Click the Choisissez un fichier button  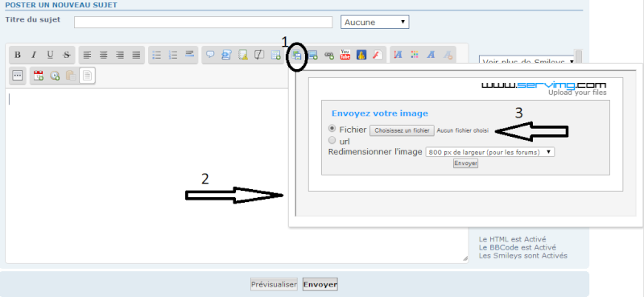[402, 130]
